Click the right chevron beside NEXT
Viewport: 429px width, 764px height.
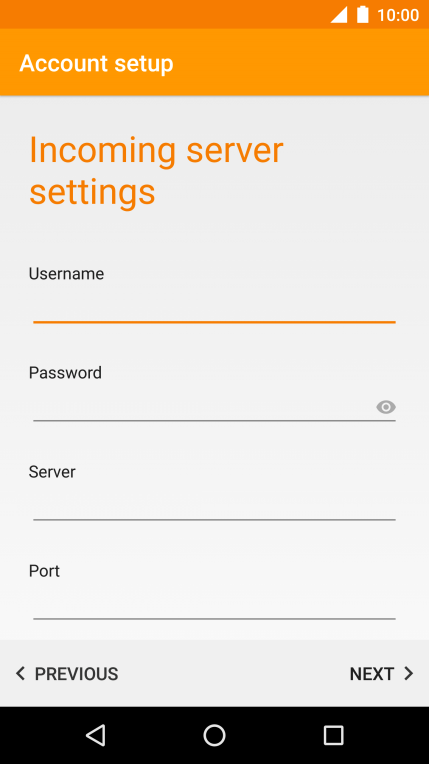point(409,674)
